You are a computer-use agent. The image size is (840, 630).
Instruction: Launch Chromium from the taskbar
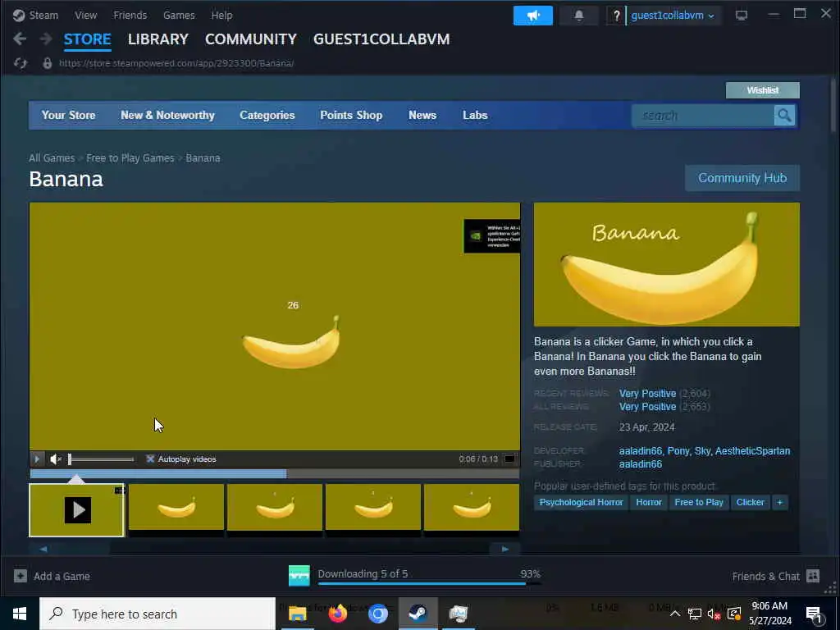coord(377,614)
